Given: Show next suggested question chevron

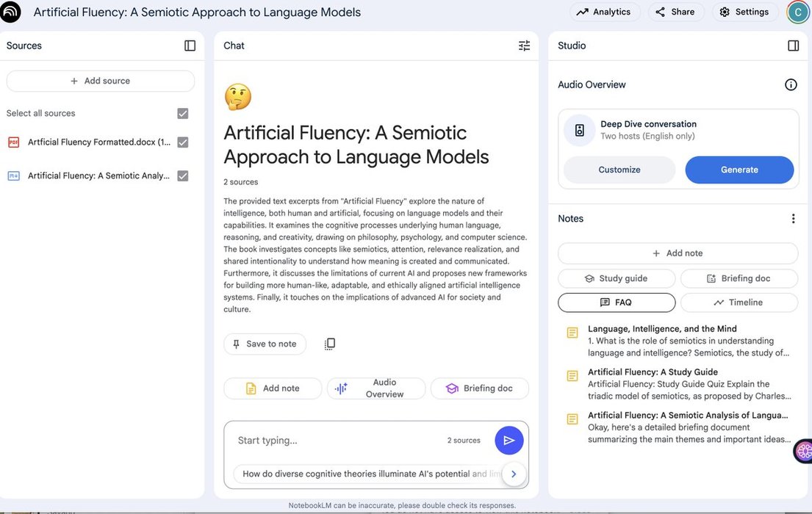Looking at the screenshot, I should [514, 474].
